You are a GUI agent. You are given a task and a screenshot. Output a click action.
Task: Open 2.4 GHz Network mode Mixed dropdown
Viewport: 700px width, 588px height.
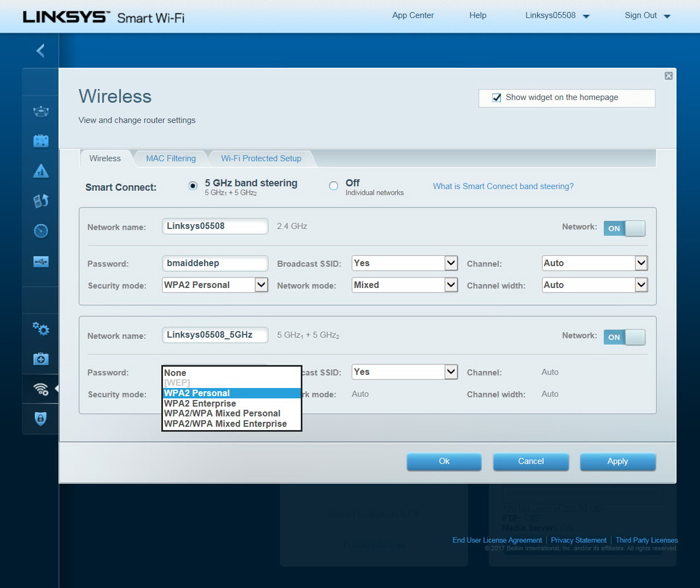[405, 285]
